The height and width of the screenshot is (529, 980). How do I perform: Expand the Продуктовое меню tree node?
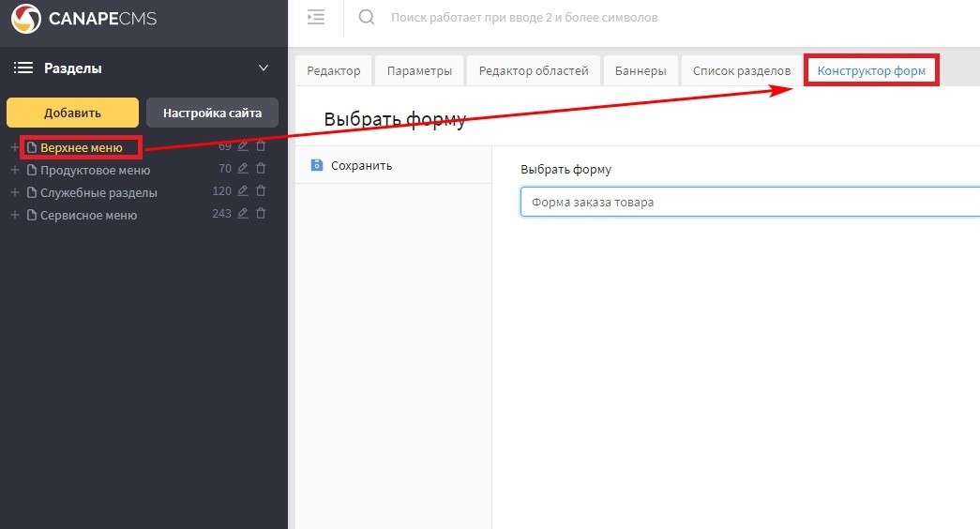(14, 170)
